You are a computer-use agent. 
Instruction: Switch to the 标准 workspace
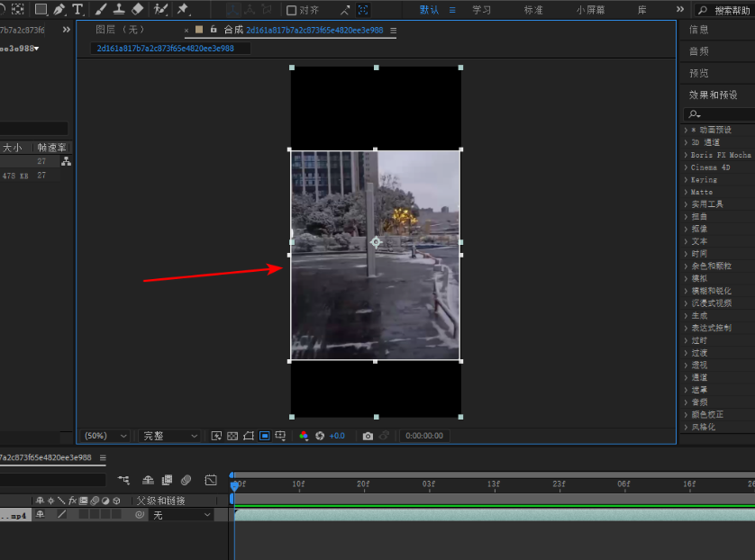tap(533, 10)
